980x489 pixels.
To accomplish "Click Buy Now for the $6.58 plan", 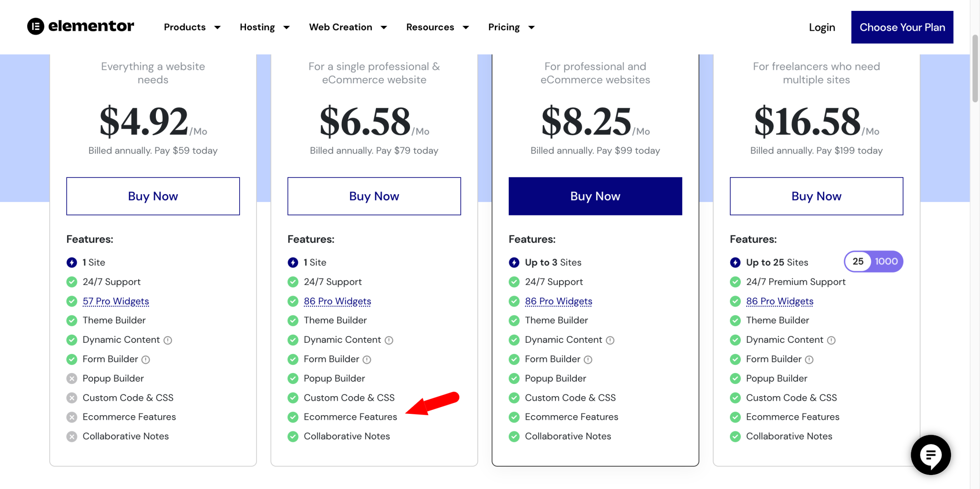I will 374,196.
